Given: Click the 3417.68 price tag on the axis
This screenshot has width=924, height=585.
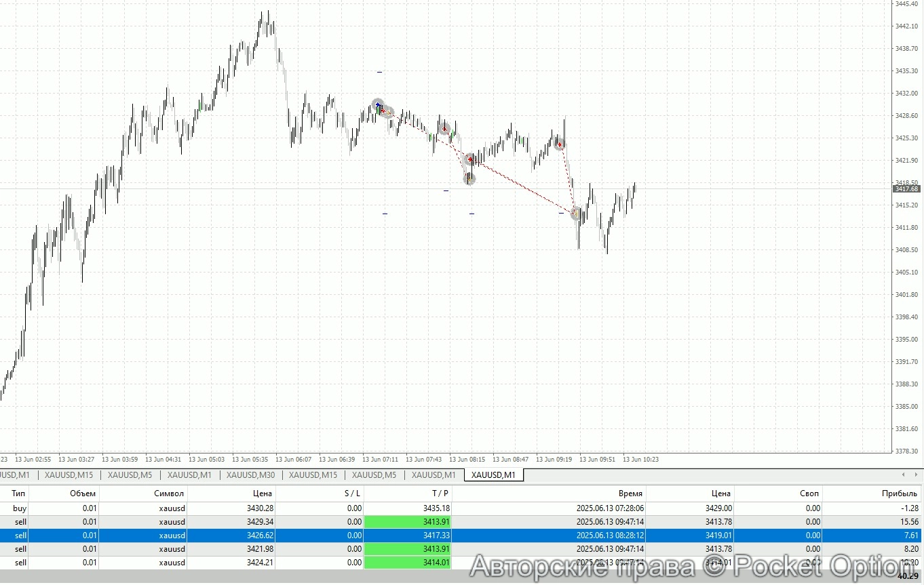Looking at the screenshot, I should click(906, 189).
